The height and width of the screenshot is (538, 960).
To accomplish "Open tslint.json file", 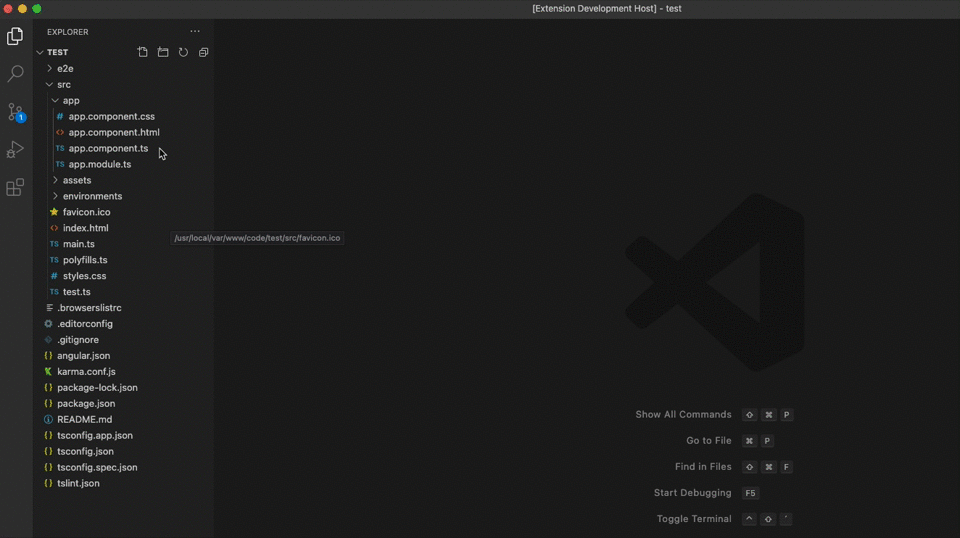I will [x=78, y=483].
